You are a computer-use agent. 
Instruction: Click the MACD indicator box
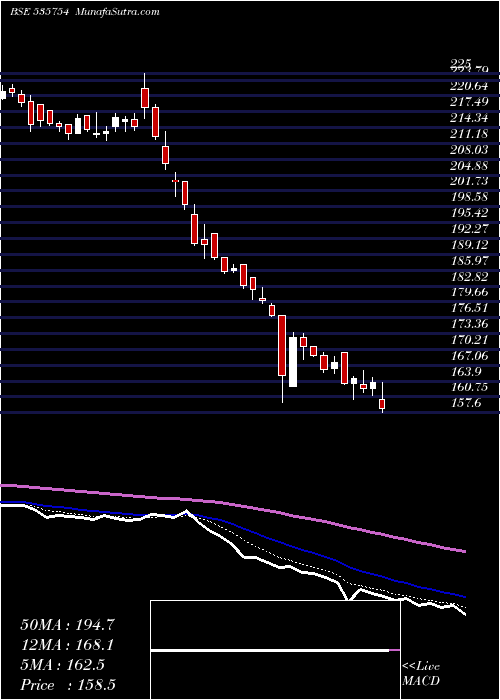[275, 650]
